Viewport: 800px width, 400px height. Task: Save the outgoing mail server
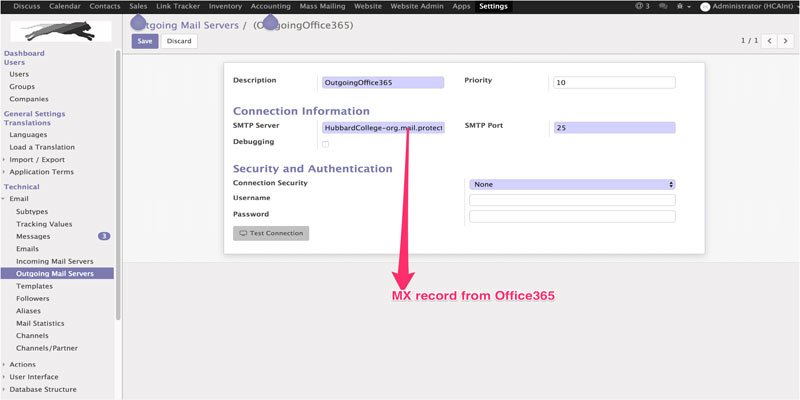coord(145,41)
